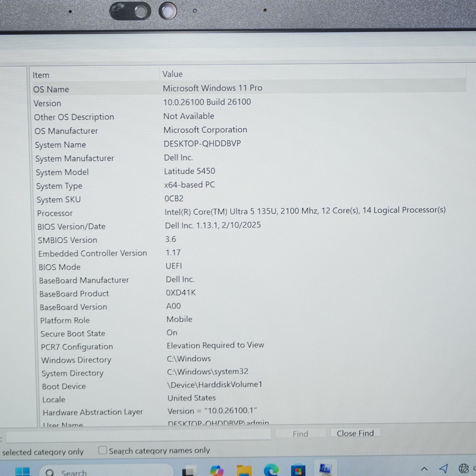The height and width of the screenshot is (476, 476).
Task: Click the taskbar Search box
Action: (x=106, y=471)
